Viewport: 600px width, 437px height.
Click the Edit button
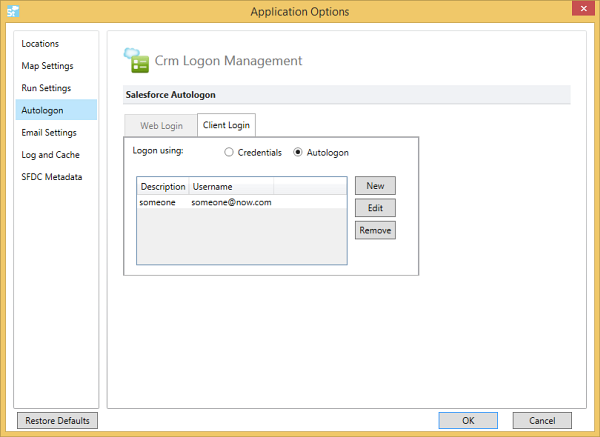[x=375, y=208]
